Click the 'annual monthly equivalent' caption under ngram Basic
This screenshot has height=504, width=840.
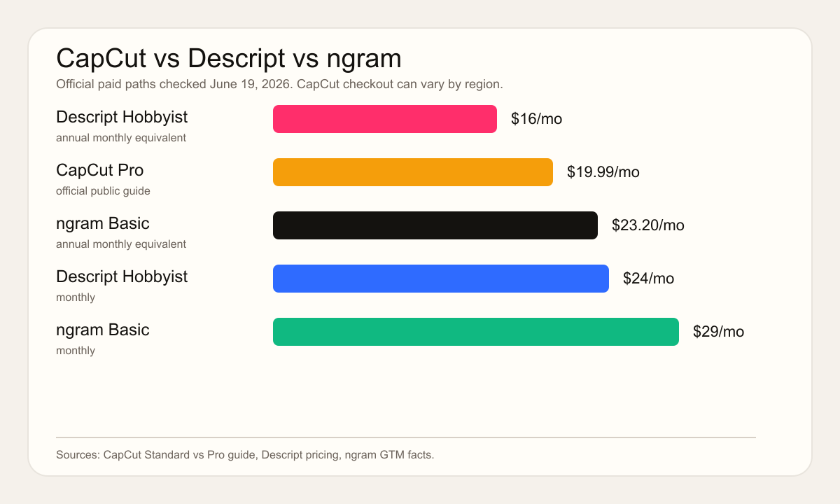click(x=121, y=244)
